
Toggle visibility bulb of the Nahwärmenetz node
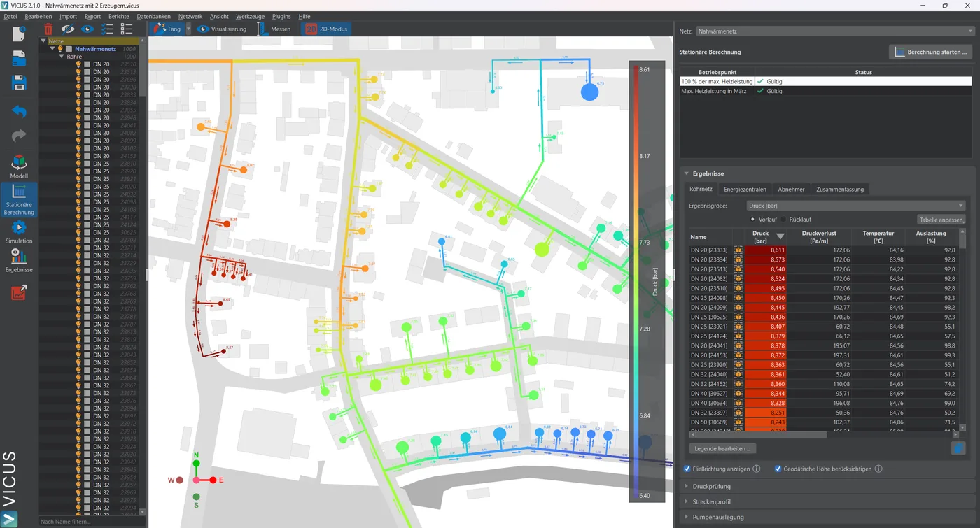click(60, 49)
